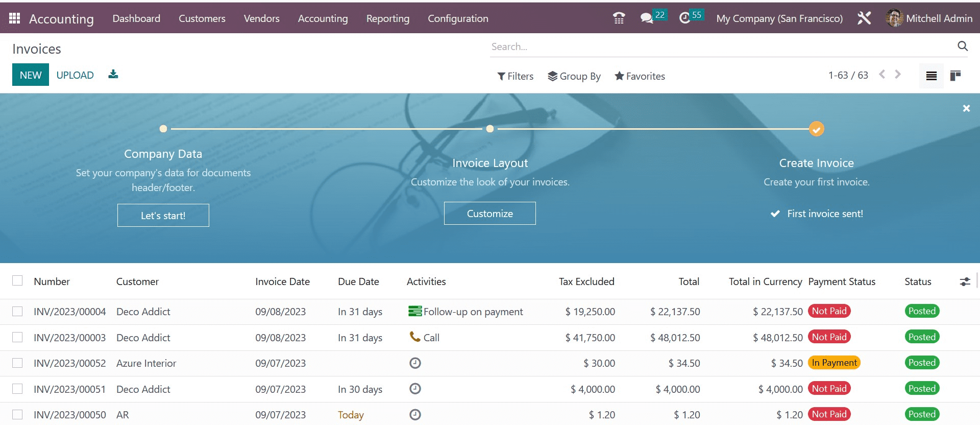980x425 pixels.
Task: Click Not Paid badge for INV/2023/00051
Action: [829, 388]
